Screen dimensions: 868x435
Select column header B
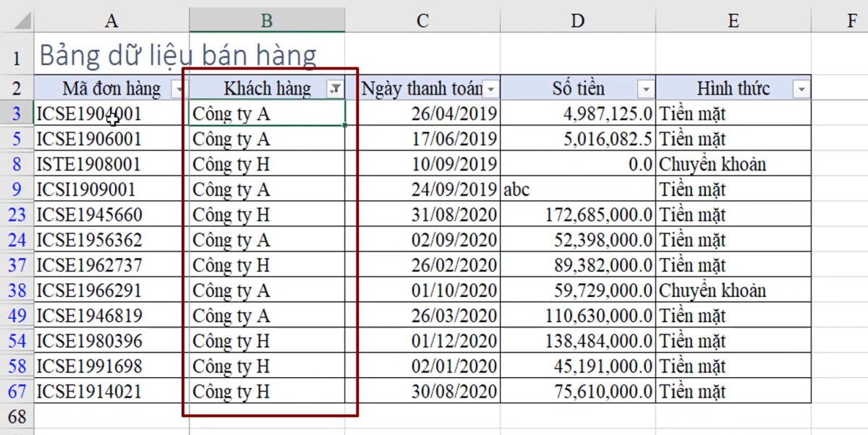point(267,21)
